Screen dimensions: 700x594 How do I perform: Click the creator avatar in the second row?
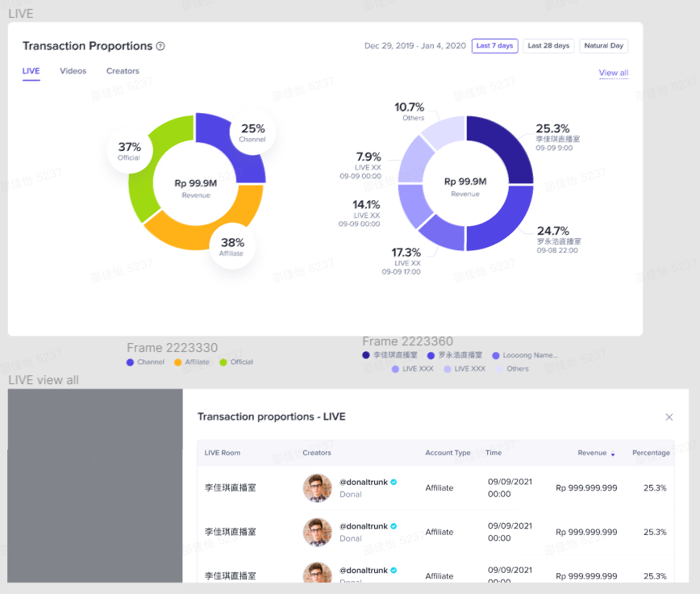317,533
